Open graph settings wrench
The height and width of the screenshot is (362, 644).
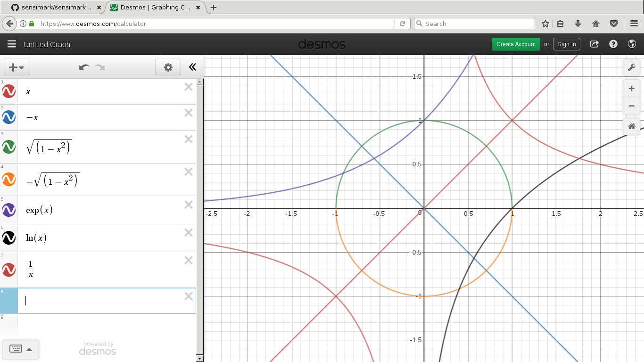(632, 67)
